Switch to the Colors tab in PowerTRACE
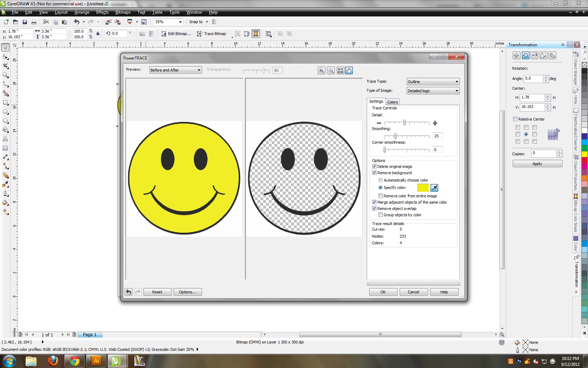This screenshot has width=588, height=368. click(392, 102)
